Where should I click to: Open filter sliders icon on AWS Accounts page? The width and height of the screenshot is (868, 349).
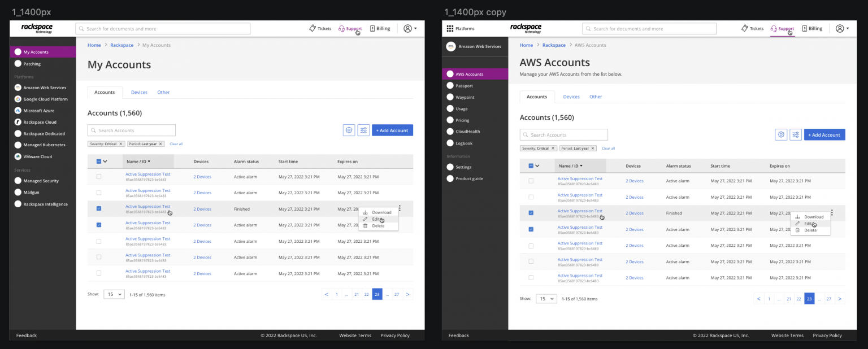coord(796,135)
